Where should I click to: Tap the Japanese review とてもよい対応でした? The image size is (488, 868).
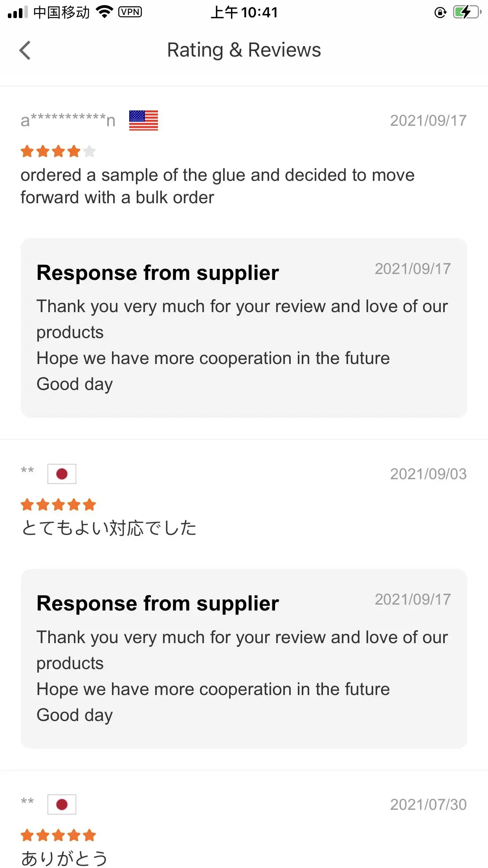click(x=109, y=528)
